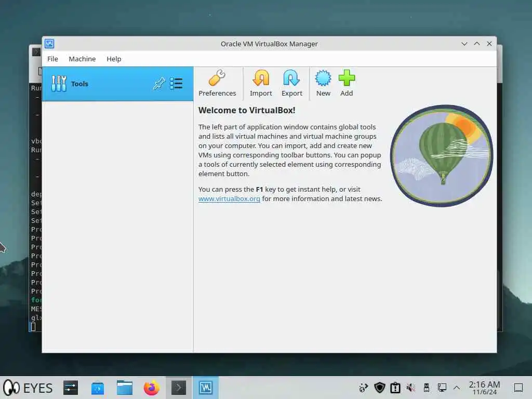Click the Import appliance icon

pos(261,83)
